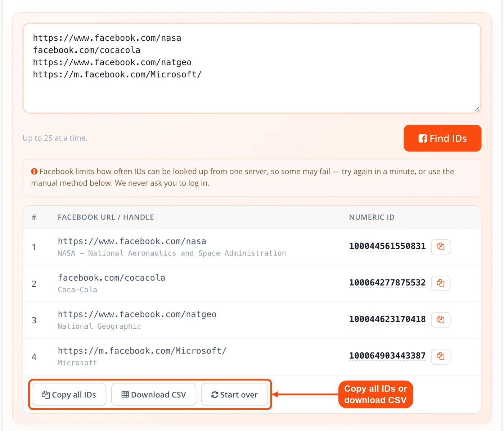The height and width of the screenshot is (431, 504).
Task: Start over with a new lookup
Action: pyautogui.click(x=235, y=395)
